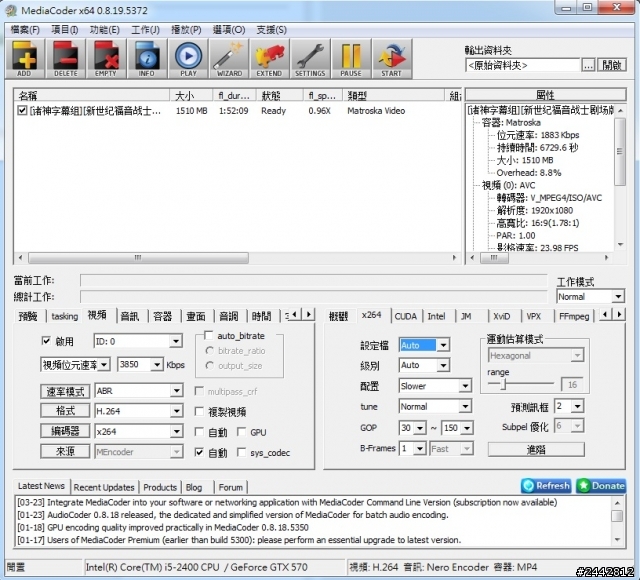Toggle the 自動 checkbox next to GPU
This screenshot has height=580, width=640.
point(199,432)
